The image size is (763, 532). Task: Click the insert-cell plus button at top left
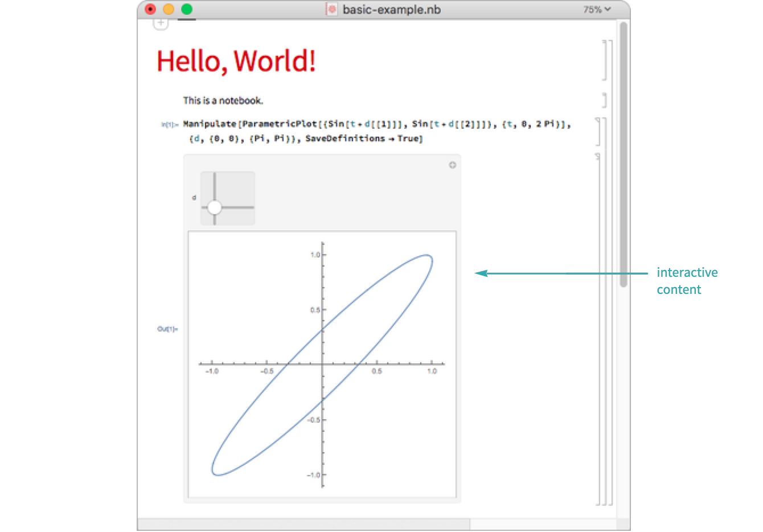tap(161, 24)
